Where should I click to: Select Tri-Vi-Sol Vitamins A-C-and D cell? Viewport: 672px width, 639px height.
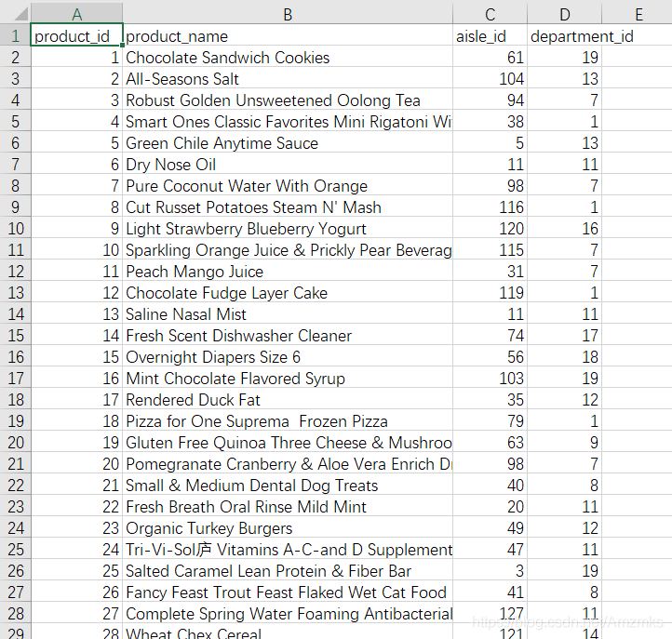pyautogui.click(x=288, y=549)
